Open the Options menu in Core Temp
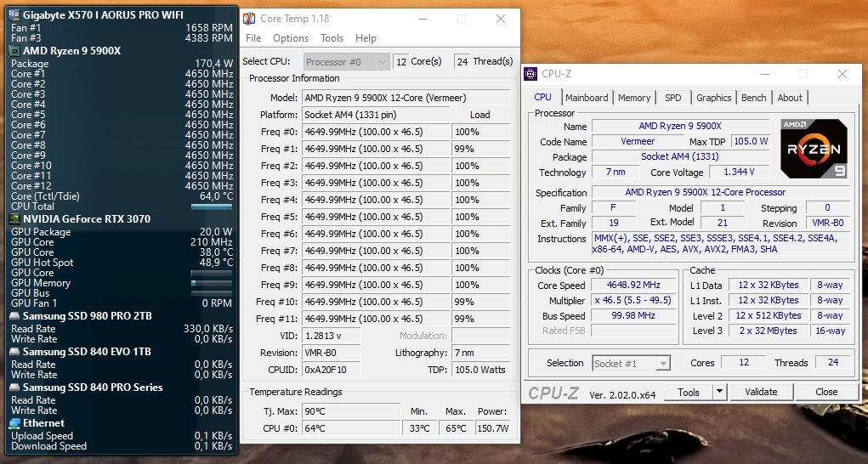Viewport: 868px width, 464px height. [291, 38]
